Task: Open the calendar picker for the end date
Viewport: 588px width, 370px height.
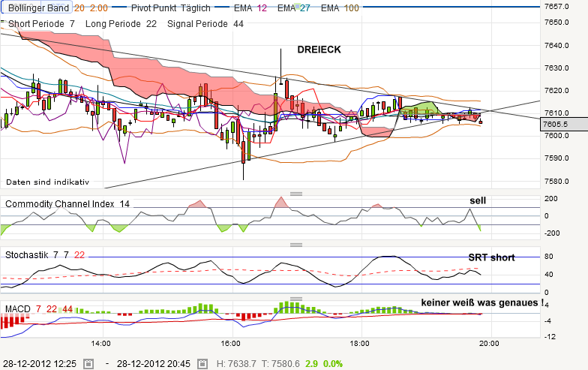Action: pos(202,363)
